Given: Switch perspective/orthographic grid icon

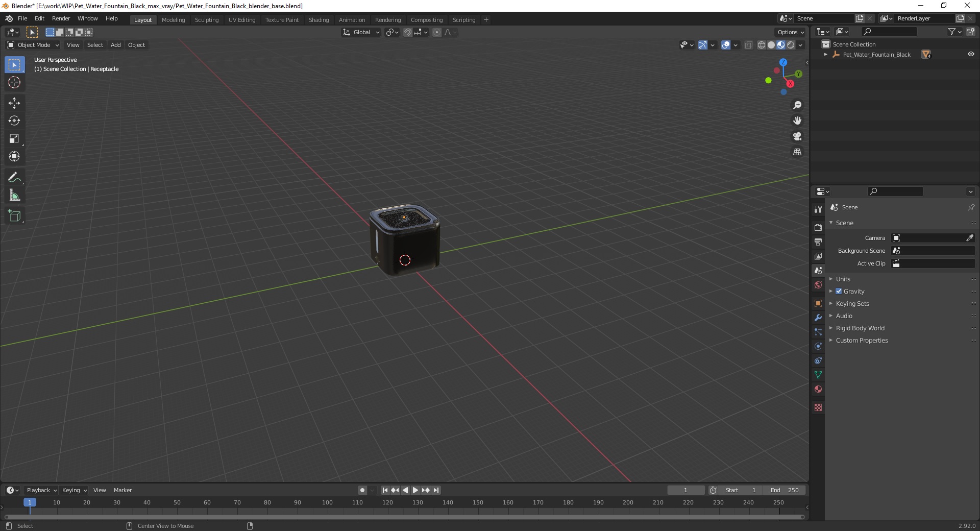Looking at the screenshot, I should pos(797,152).
